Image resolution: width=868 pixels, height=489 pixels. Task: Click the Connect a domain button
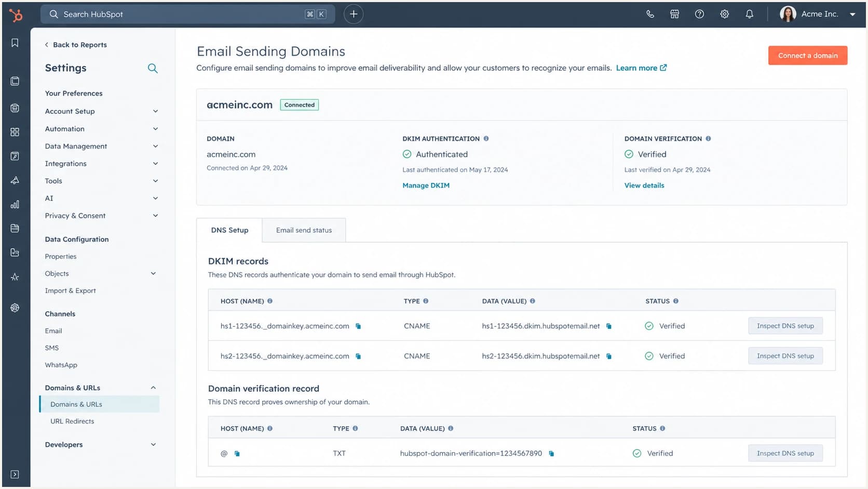point(808,56)
